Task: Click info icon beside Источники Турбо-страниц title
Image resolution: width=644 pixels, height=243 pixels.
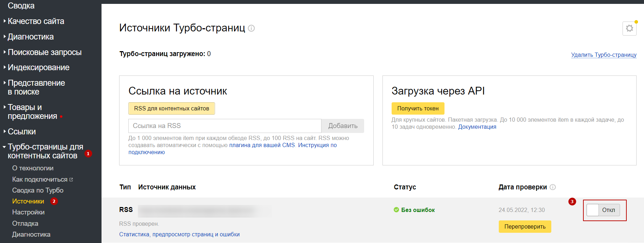Action: (251, 28)
